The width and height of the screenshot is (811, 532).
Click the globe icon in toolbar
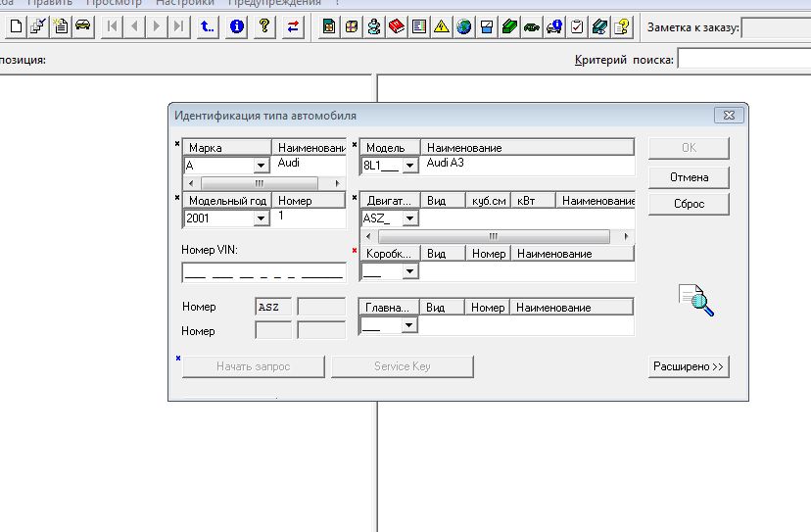(464, 26)
